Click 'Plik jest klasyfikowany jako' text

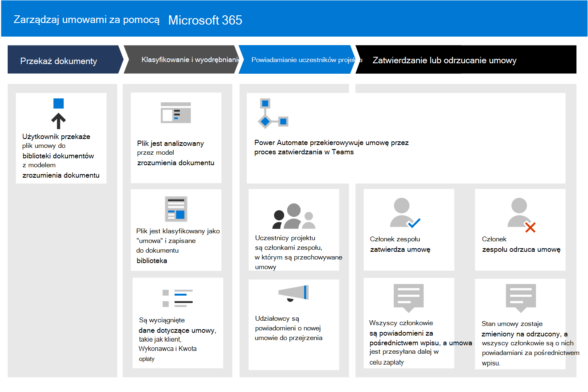pyautogui.click(x=178, y=231)
